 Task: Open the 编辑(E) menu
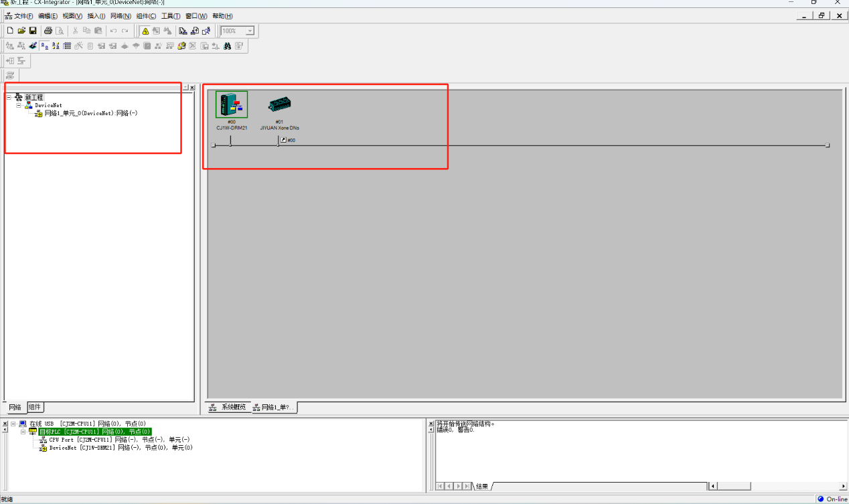(48, 16)
